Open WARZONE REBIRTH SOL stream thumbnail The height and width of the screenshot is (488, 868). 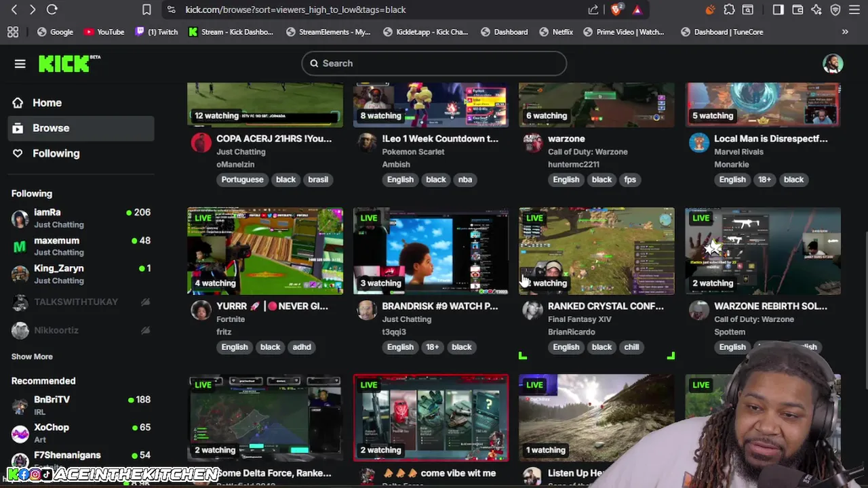click(763, 251)
